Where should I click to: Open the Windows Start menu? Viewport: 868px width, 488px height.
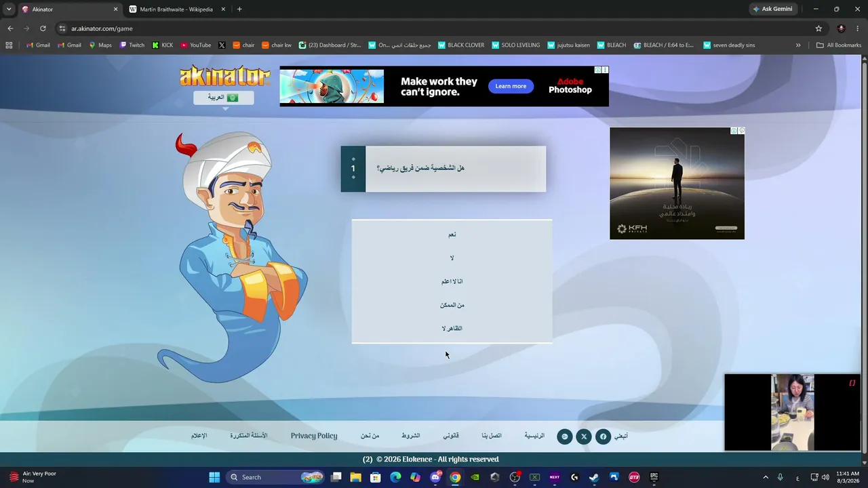click(x=214, y=477)
